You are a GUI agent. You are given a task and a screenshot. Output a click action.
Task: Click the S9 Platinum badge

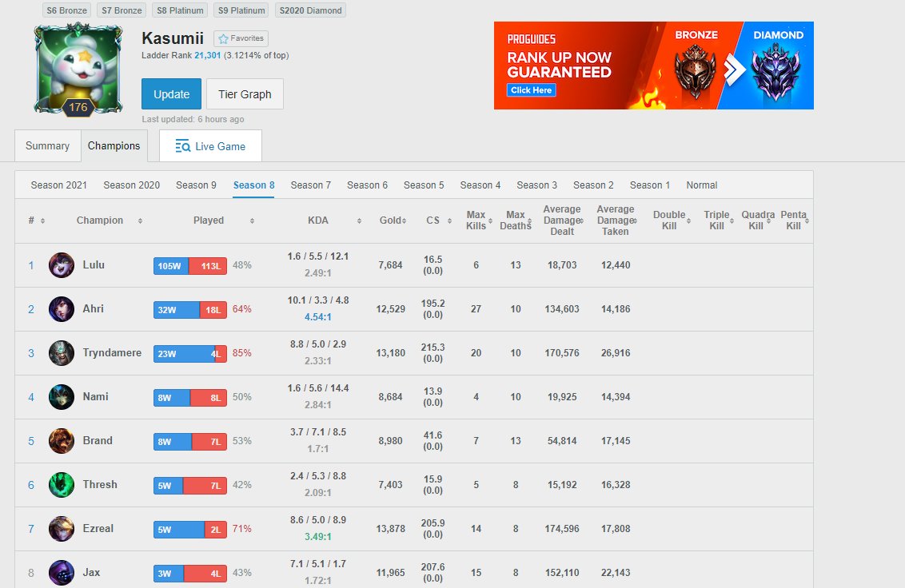[x=241, y=10]
